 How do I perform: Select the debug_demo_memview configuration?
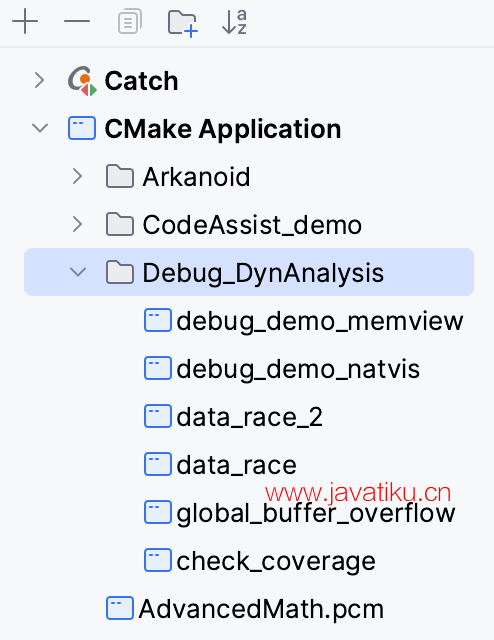[x=303, y=320]
